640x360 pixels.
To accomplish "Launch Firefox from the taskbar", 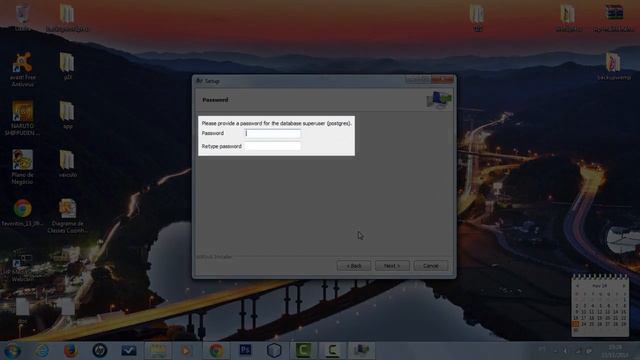I will (71, 350).
